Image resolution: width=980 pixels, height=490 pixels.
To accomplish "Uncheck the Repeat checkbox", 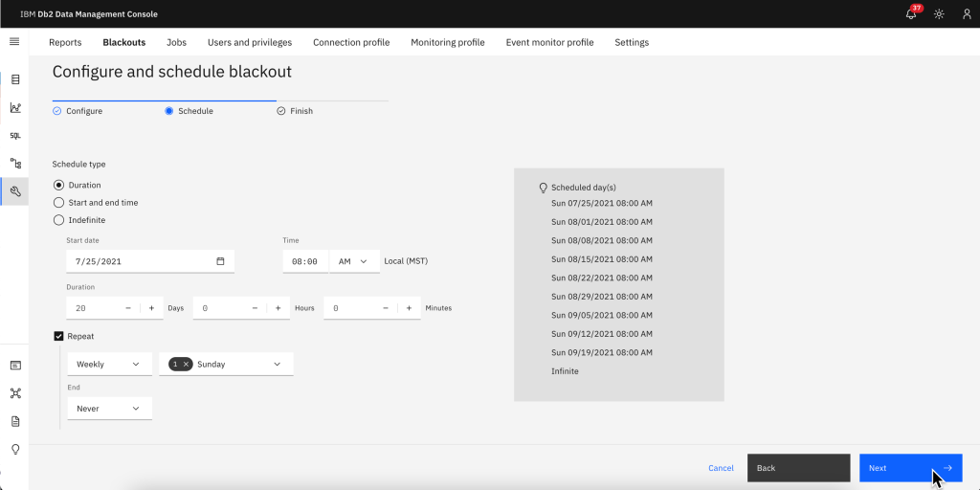I will 59,337.
